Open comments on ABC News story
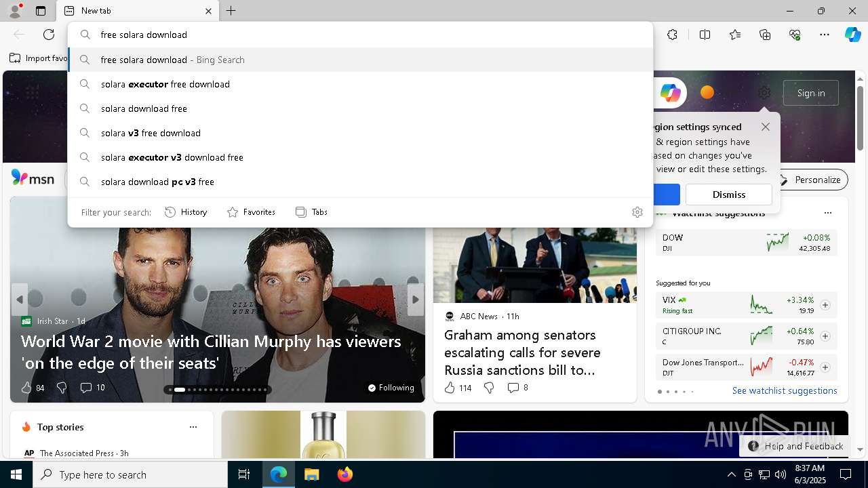The width and height of the screenshot is (868, 488). 517,388
